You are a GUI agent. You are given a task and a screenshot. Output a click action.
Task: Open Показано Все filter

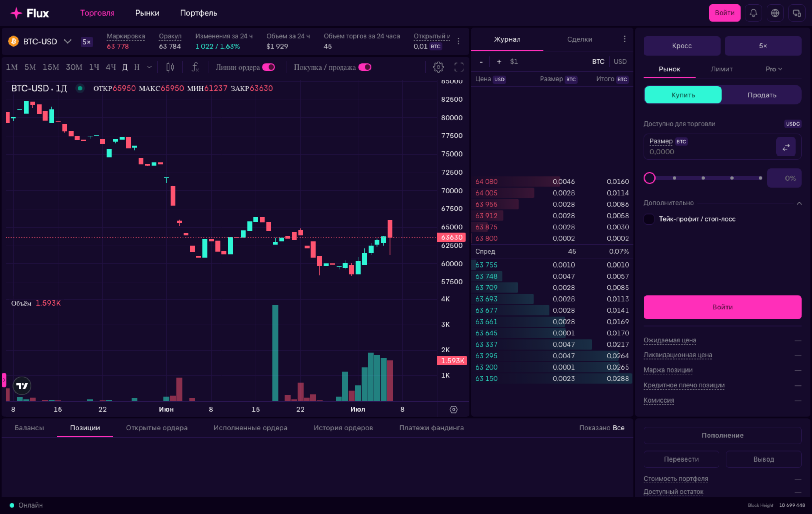pos(602,428)
